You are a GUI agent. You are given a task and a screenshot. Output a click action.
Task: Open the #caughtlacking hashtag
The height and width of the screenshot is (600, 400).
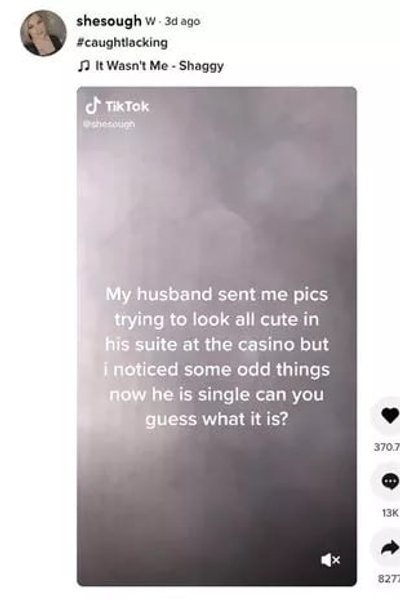click(122, 42)
